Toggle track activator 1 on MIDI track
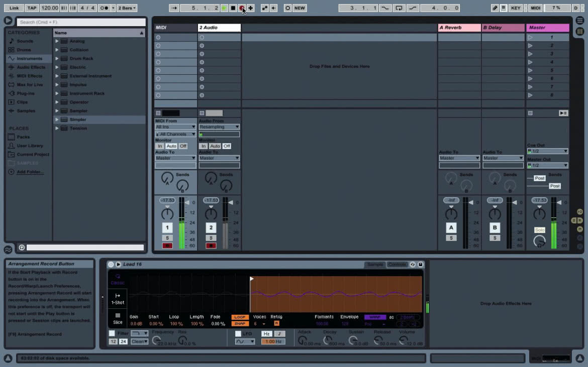The image size is (588, 367). (x=167, y=227)
